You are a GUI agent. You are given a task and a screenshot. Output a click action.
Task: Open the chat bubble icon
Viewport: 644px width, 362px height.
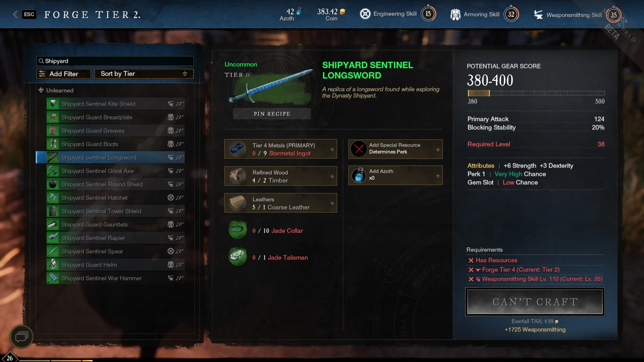pyautogui.click(x=21, y=337)
